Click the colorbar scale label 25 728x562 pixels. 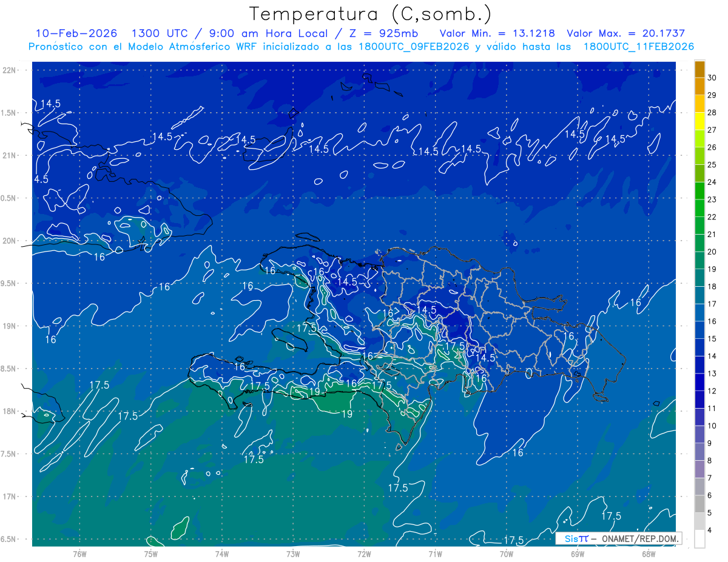coord(712,165)
